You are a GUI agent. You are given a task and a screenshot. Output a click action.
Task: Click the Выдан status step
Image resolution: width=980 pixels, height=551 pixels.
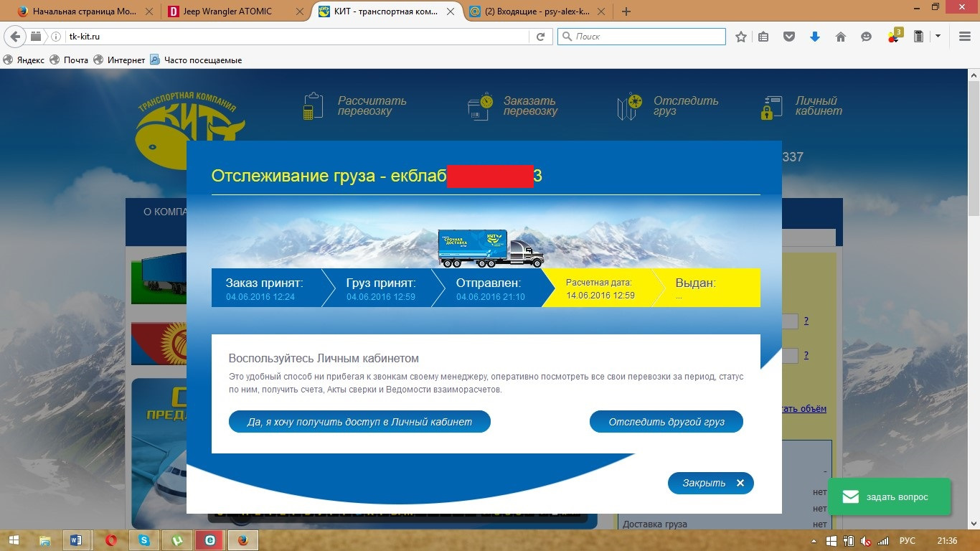coord(707,288)
